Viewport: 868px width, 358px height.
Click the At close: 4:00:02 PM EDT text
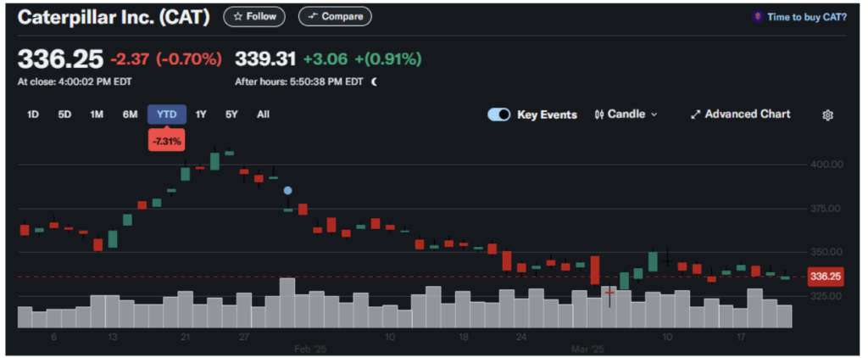click(x=75, y=82)
